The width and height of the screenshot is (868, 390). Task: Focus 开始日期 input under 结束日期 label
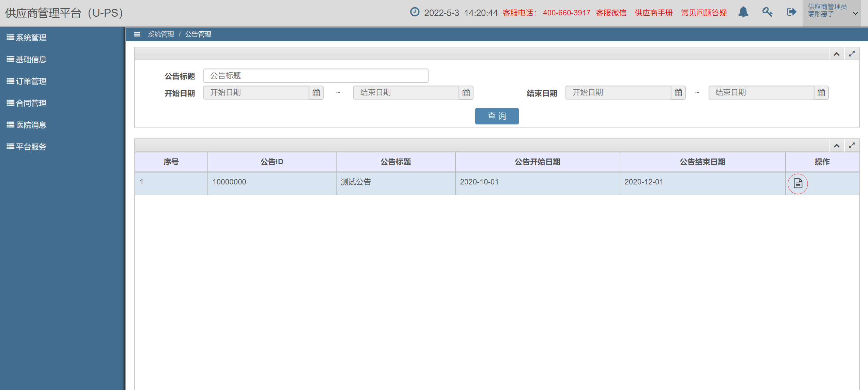(x=618, y=92)
